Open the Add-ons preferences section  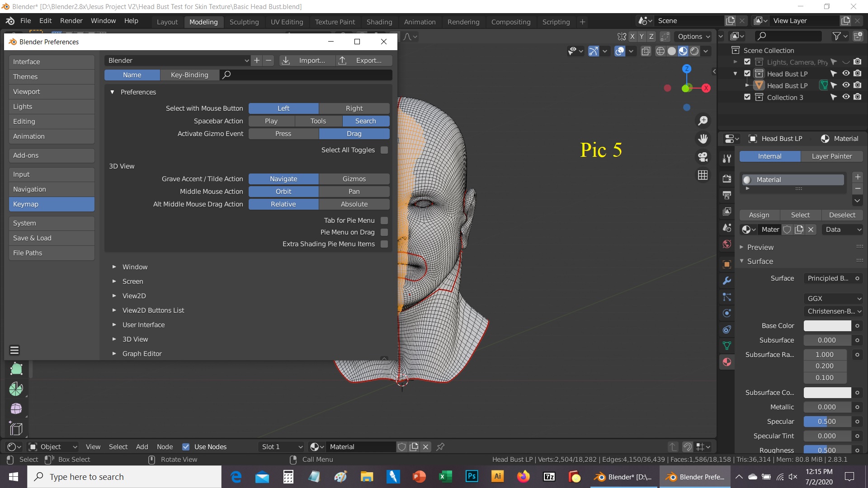point(52,155)
